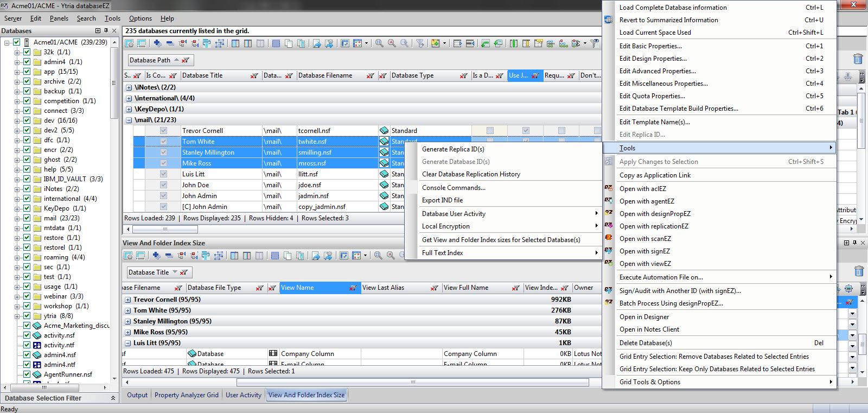
Task: Toggle the checkbox for ytria (8/8) folder
Action: 27,316
